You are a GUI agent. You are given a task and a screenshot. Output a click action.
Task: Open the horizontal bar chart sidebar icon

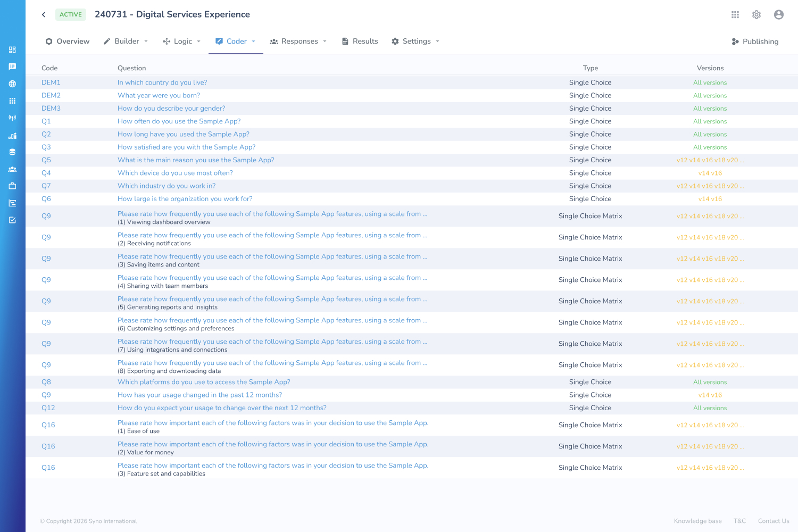(12, 203)
